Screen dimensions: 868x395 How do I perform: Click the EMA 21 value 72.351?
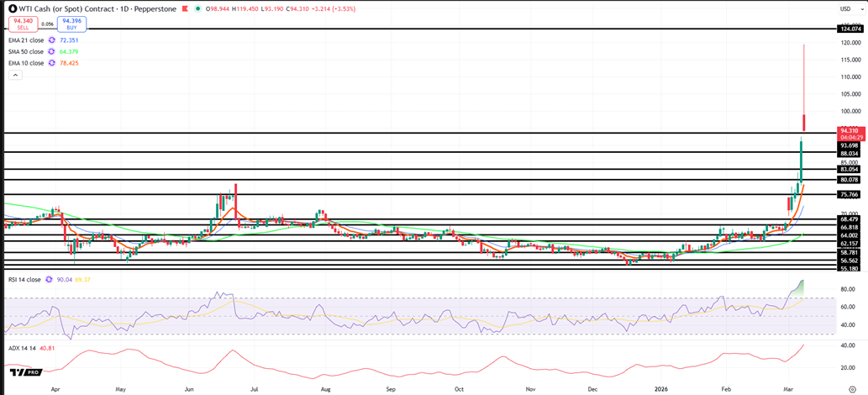(x=69, y=39)
